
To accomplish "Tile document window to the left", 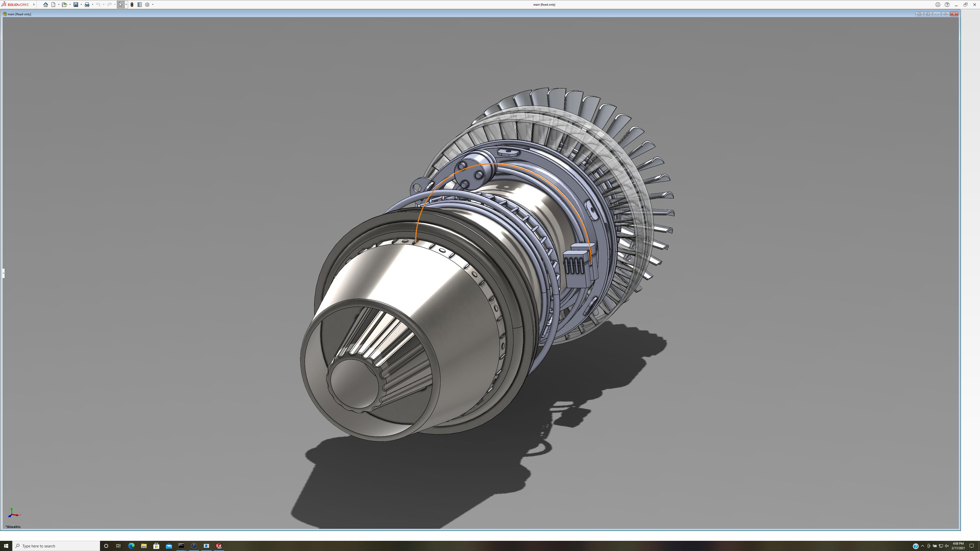I will click(x=919, y=14).
